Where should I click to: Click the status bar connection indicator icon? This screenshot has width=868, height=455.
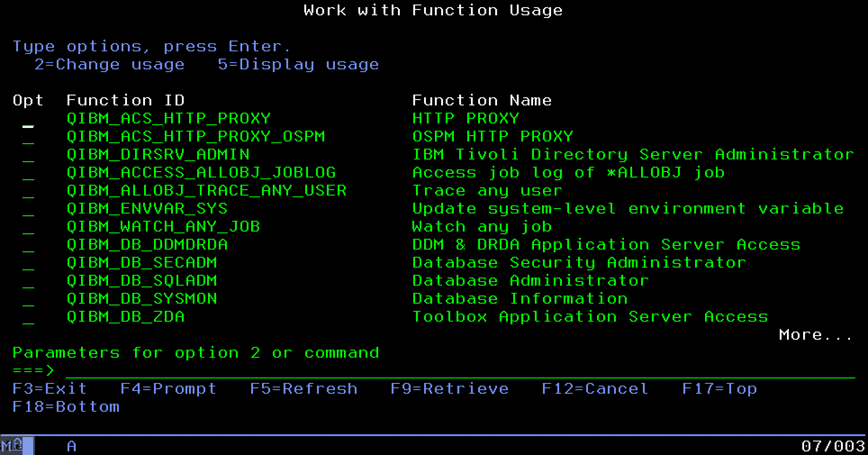pyautogui.click(x=17, y=446)
